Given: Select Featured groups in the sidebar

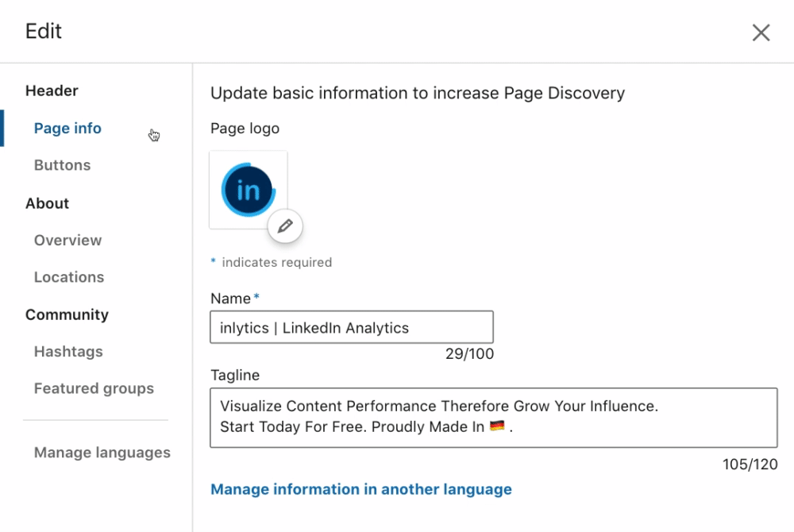Looking at the screenshot, I should [94, 389].
